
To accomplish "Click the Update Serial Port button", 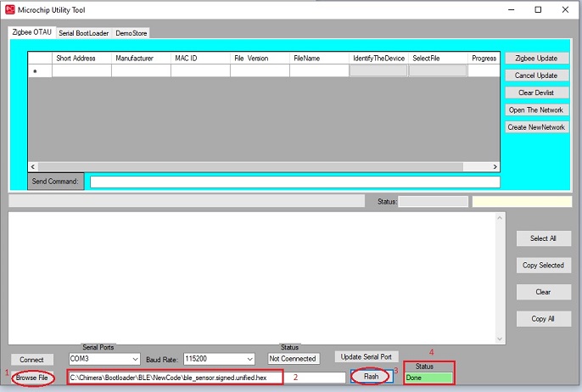I will pyautogui.click(x=367, y=356).
